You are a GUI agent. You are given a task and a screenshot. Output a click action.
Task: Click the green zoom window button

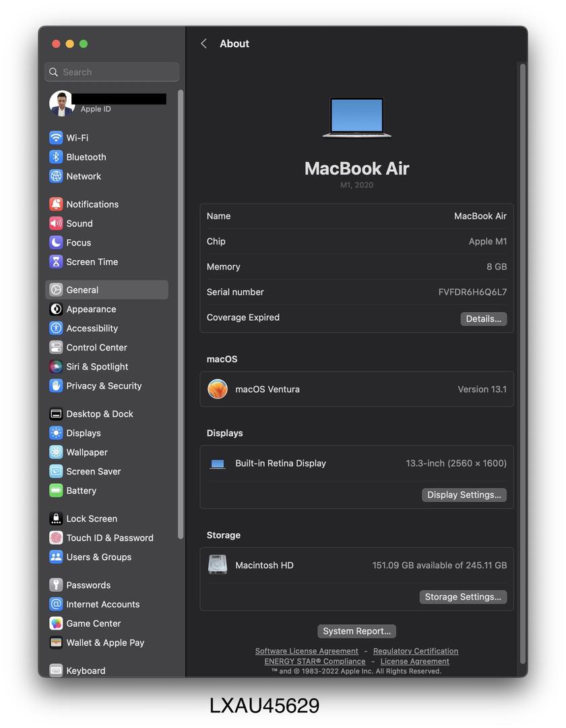[84, 44]
